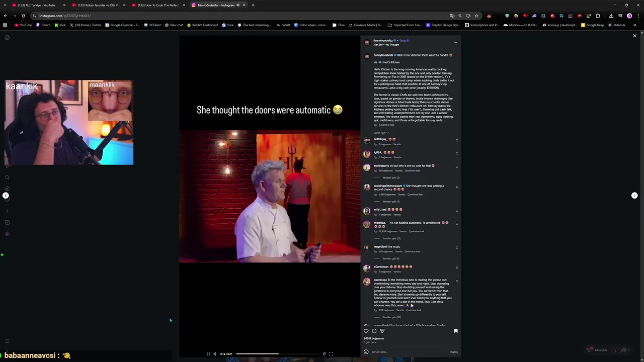The image size is (644, 362).
Task: Open the browser profile avatar
Action: click(629, 16)
